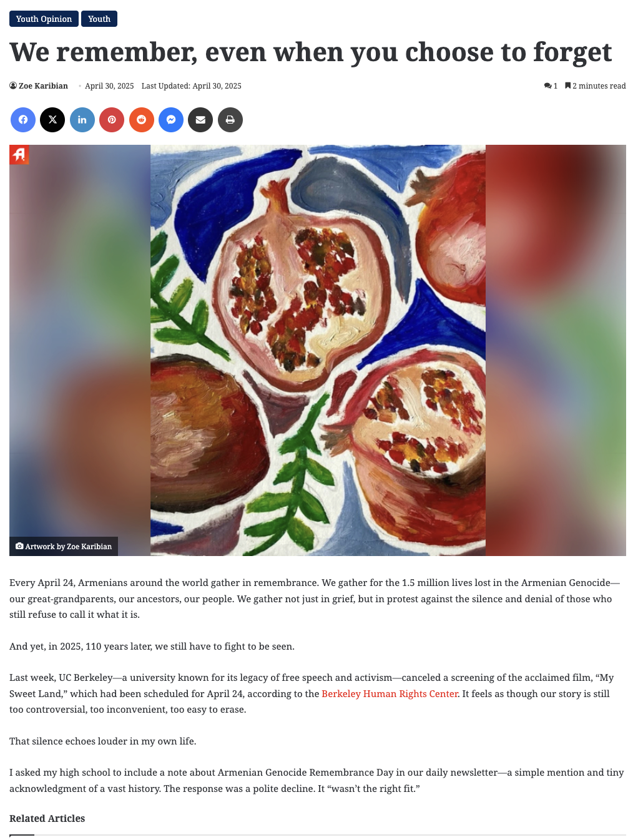
Task: Click the April 30, 2025 publish date
Action: [x=109, y=86]
